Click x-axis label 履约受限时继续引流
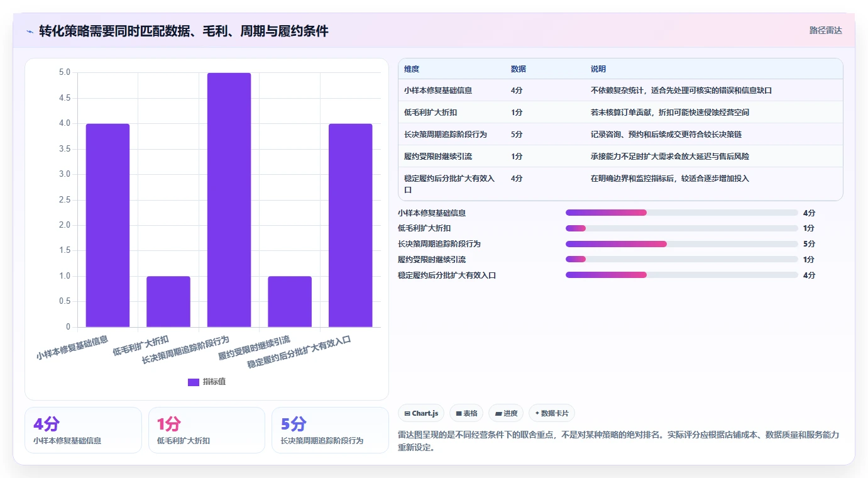This screenshot has height=478, width=868. tap(254, 348)
